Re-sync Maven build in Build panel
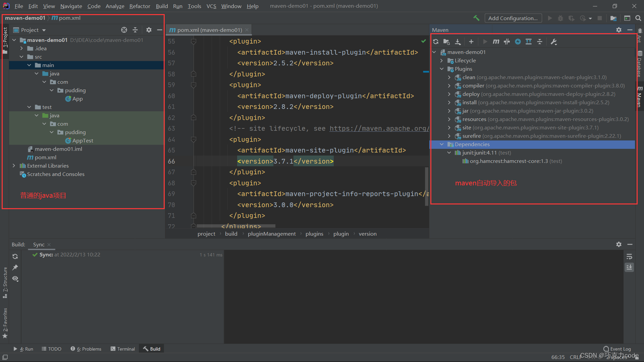 (x=15, y=256)
